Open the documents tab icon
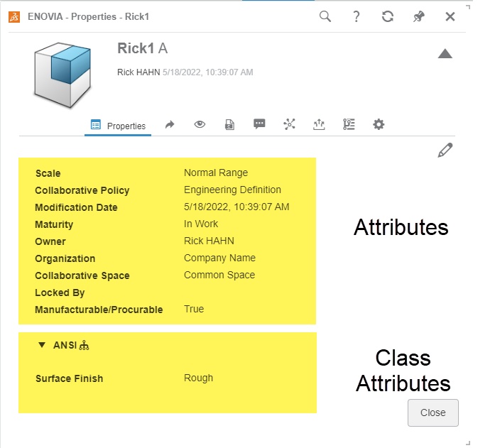The height and width of the screenshot is (448, 495). [229, 125]
